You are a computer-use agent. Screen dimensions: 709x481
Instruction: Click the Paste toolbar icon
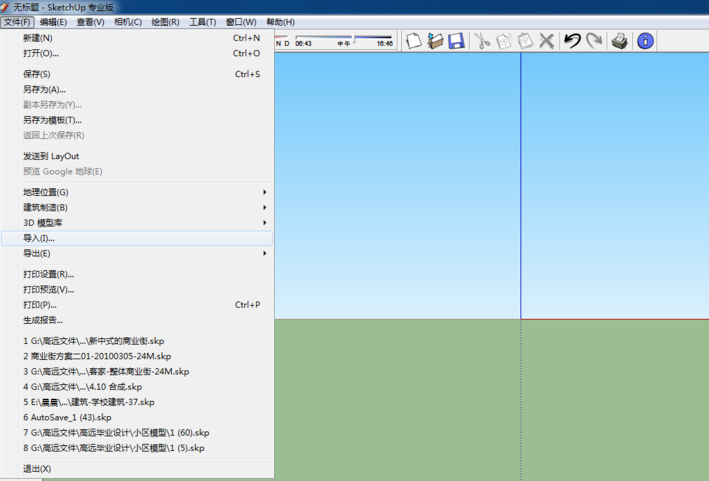click(525, 41)
